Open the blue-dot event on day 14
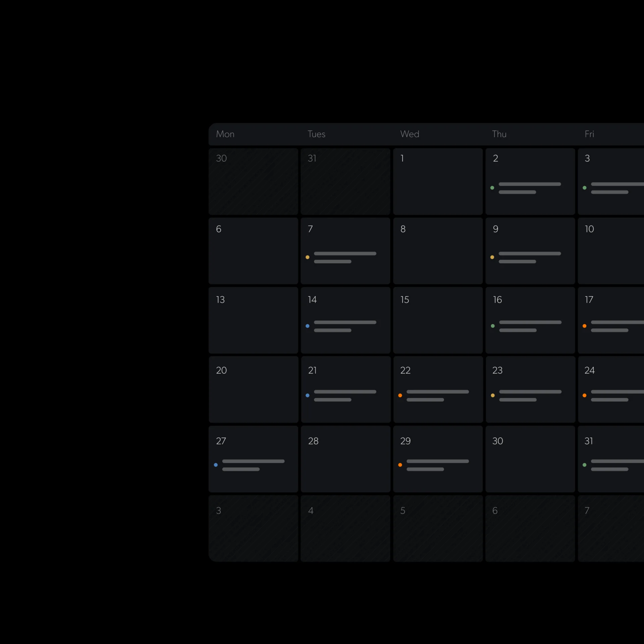644x644 pixels. coord(341,326)
